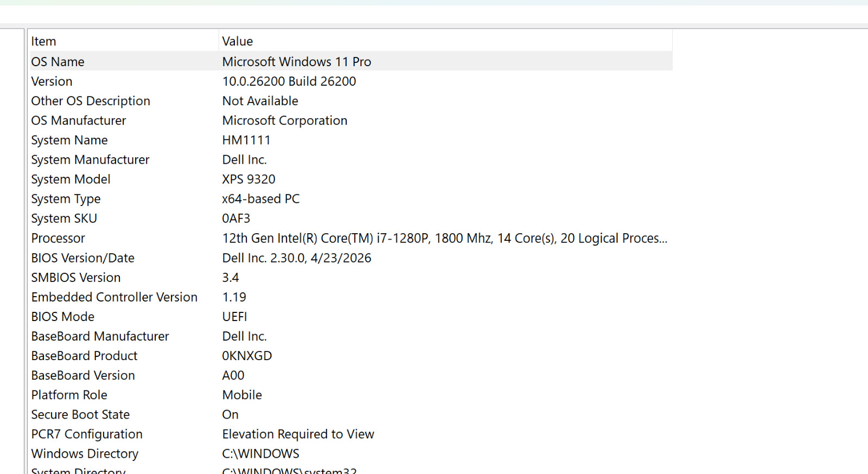Viewport: 868px width, 474px height.
Task: Click the 3.4 SMBIOS value
Action: [231, 277]
